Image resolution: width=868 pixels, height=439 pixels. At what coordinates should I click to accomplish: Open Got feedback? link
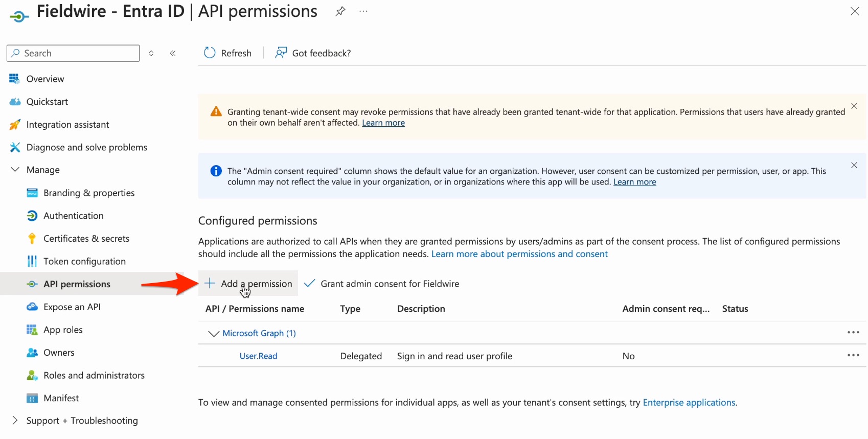(313, 53)
